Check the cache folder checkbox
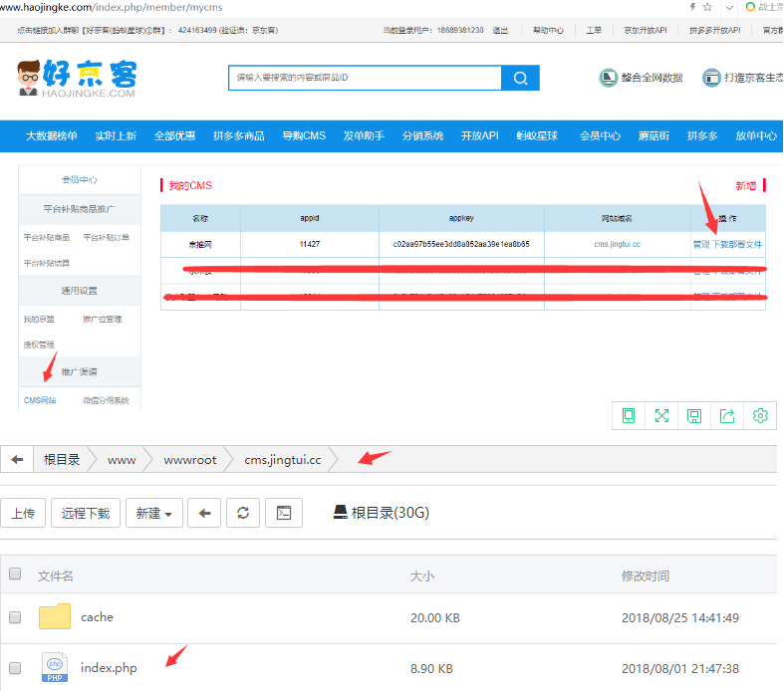The image size is (784, 691). 15,617
